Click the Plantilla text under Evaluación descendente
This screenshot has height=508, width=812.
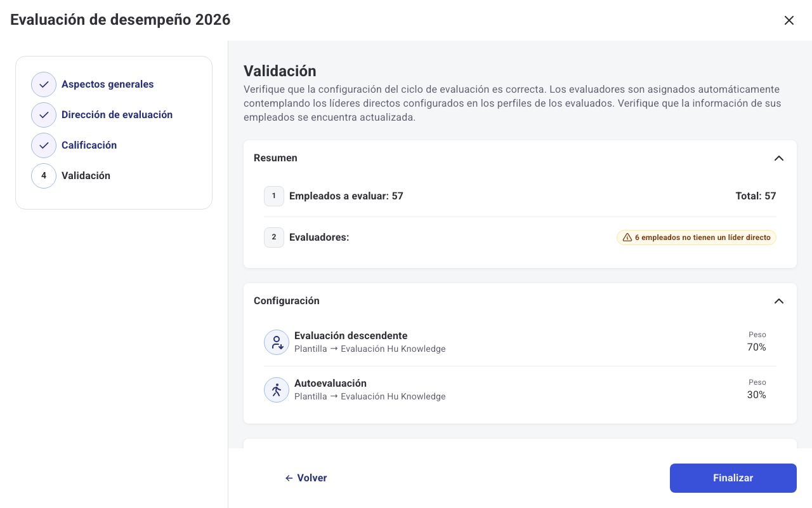(370, 349)
